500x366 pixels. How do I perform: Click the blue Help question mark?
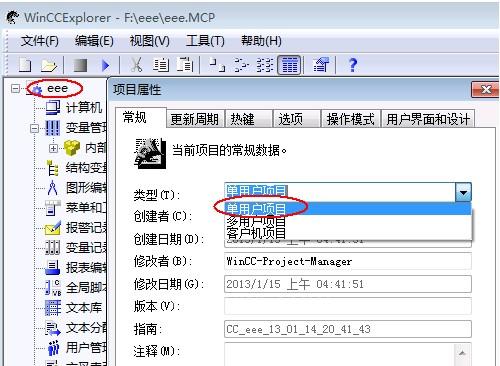pyautogui.click(x=353, y=65)
